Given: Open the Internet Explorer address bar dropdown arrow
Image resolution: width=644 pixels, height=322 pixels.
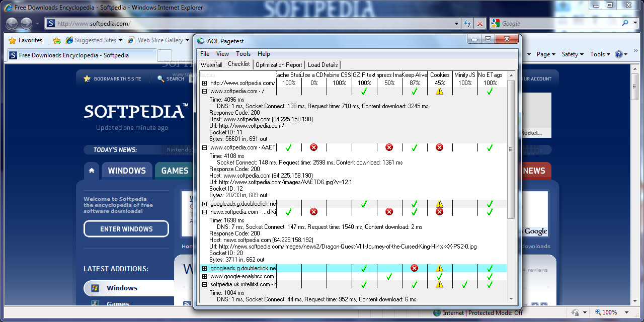Looking at the screenshot, I should coord(456,24).
